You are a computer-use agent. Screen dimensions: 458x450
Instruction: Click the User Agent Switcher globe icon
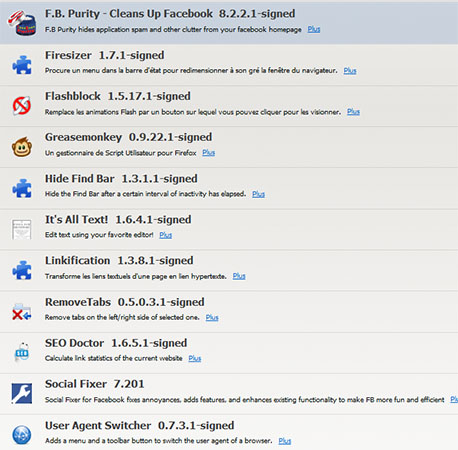(22, 435)
